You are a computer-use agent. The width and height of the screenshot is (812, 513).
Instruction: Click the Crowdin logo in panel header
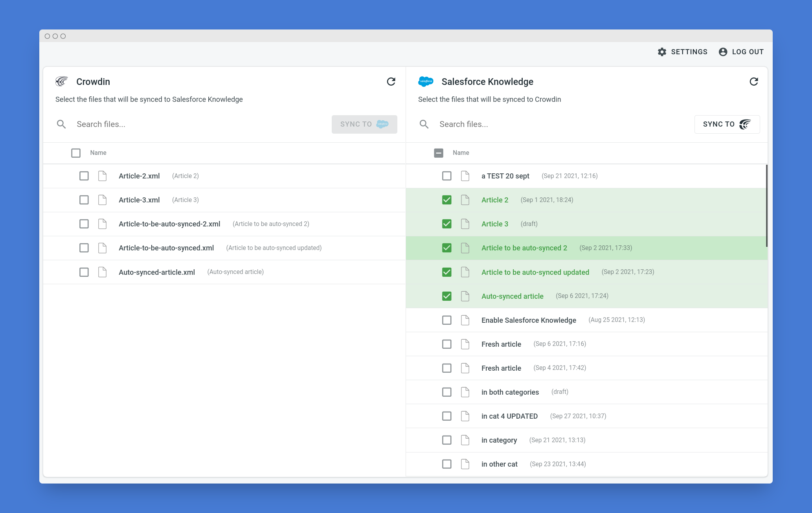pyautogui.click(x=62, y=81)
